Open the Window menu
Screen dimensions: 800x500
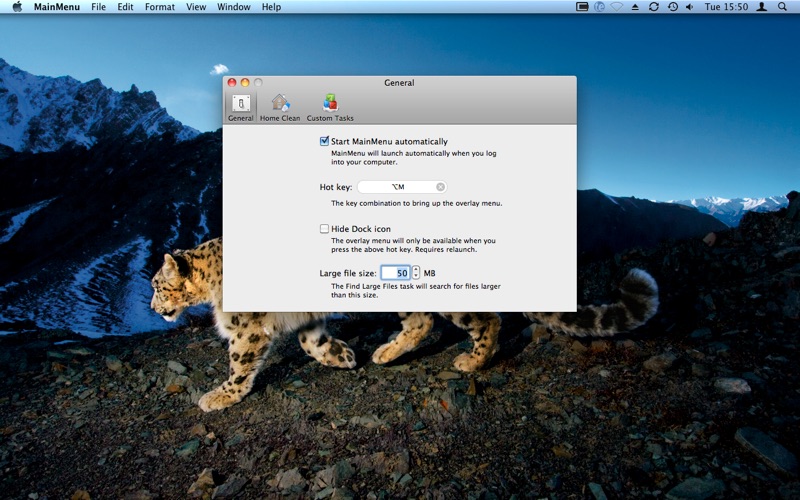pos(234,7)
